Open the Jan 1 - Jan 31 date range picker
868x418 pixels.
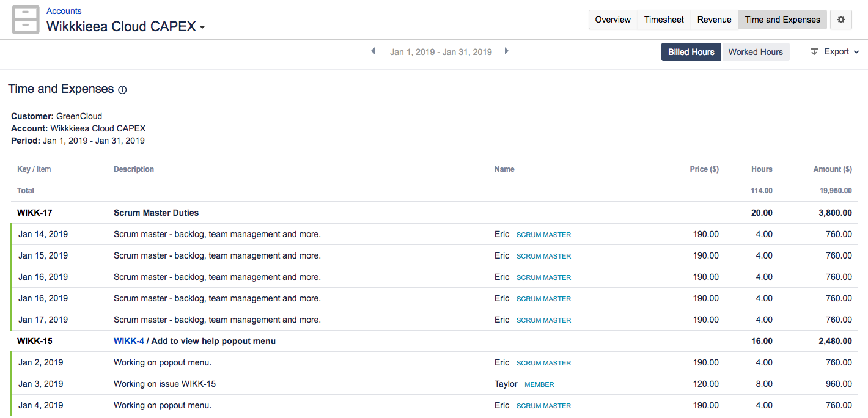coord(441,52)
